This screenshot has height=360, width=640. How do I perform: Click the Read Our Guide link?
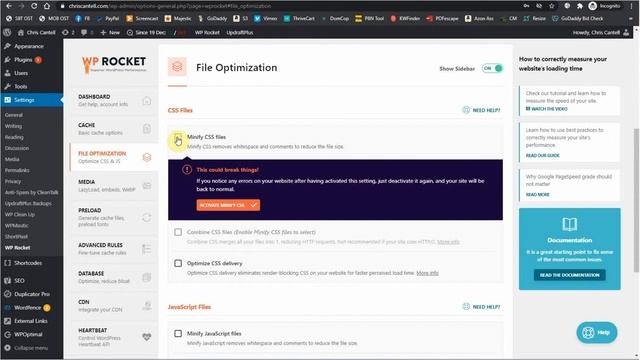coord(542,156)
